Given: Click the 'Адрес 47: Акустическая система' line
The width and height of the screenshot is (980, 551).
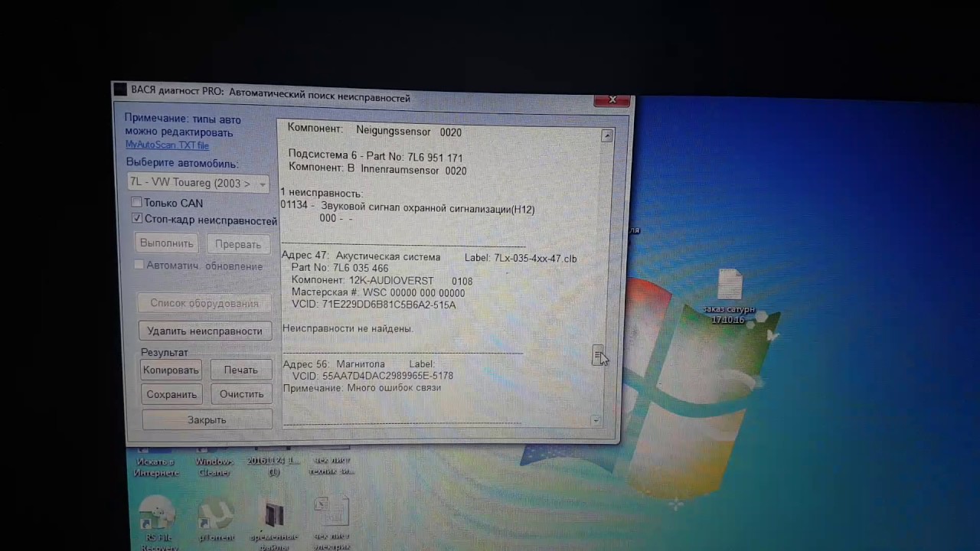Looking at the screenshot, I should pos(361,256).
